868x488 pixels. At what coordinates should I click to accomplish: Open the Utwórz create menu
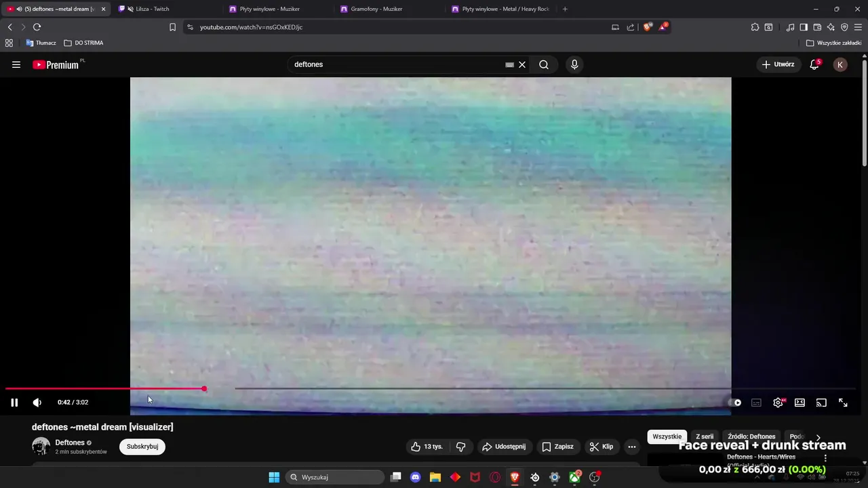pyautogui.click(x=778, y=64)
